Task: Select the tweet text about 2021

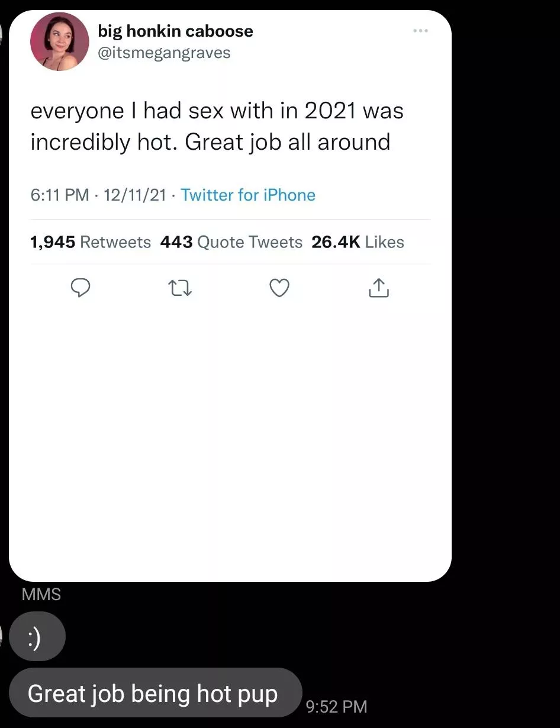Action: 217,127
